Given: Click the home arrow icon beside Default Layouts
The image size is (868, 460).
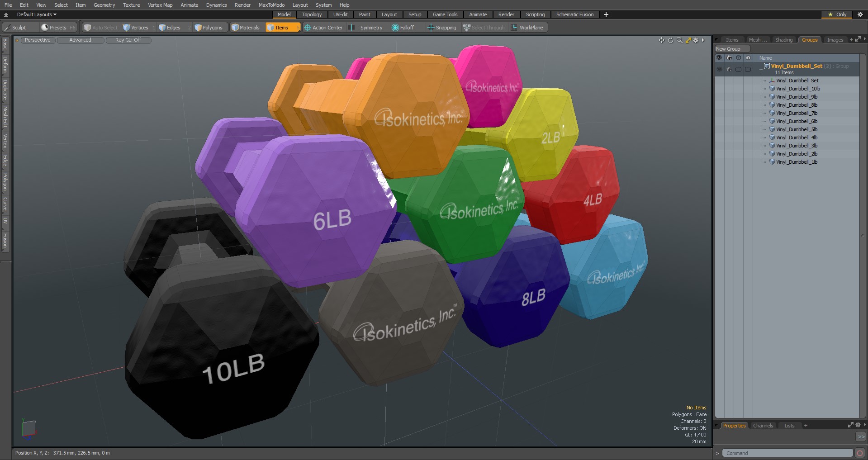Looking at the screenshot, I should pos(6,14).
